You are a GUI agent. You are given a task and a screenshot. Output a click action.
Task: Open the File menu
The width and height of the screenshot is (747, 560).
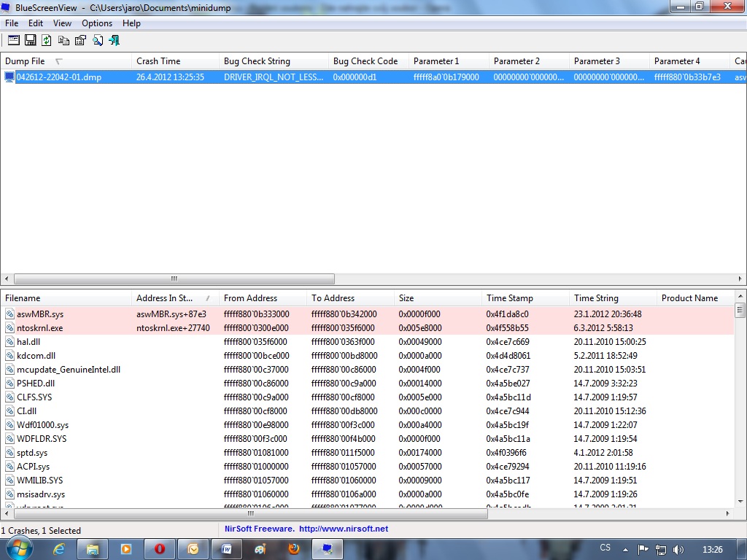click(12, 23)
